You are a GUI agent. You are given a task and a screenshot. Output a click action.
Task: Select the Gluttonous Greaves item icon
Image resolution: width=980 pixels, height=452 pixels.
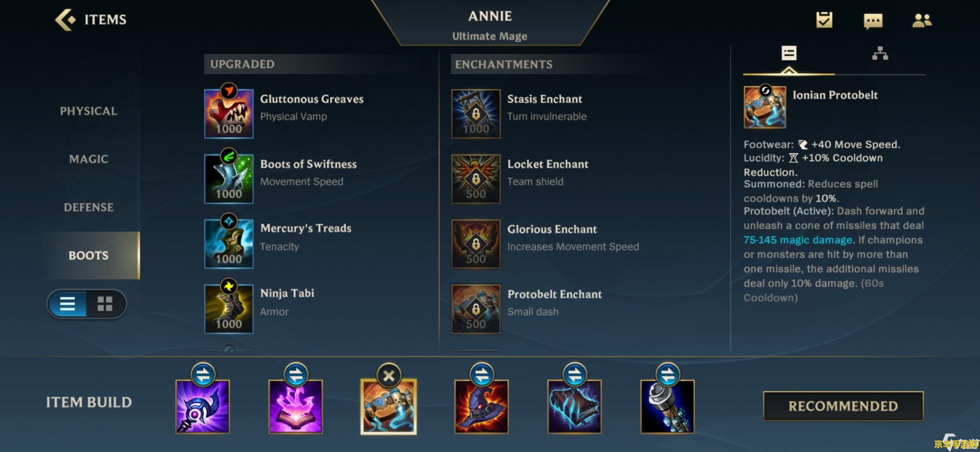click(229, 113)
